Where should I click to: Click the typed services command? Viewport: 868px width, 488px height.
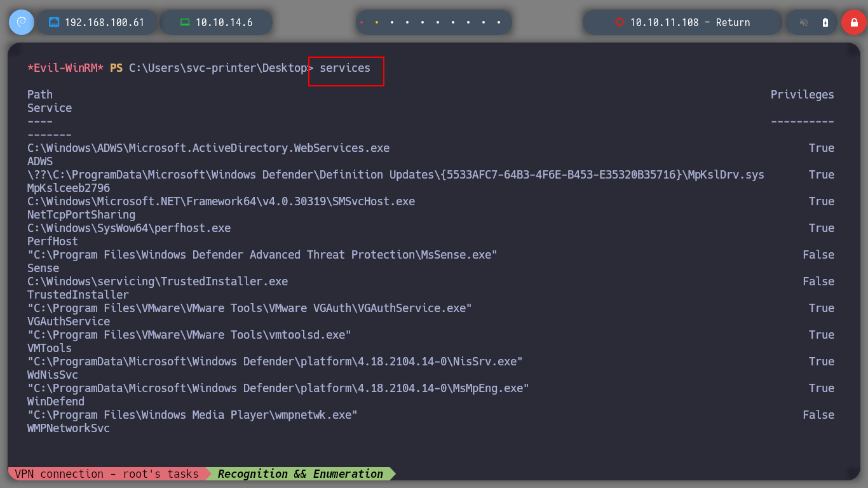[345, 68]
